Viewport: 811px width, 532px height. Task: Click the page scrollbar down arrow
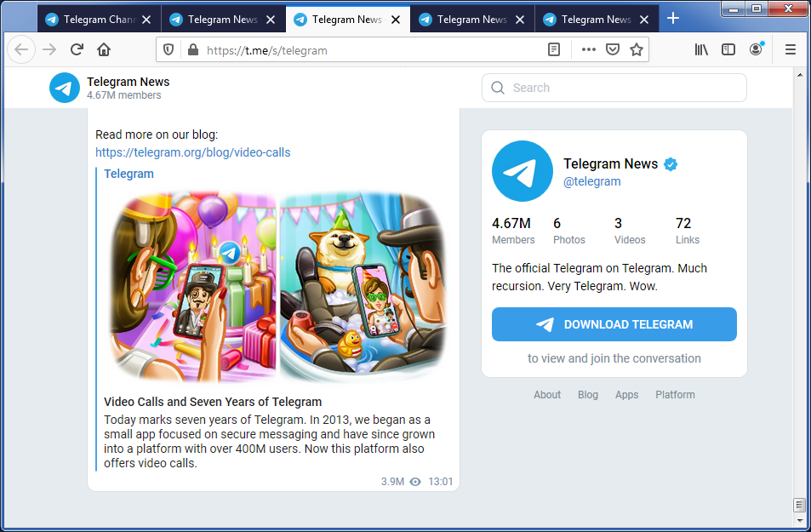[x=800, y=520]
